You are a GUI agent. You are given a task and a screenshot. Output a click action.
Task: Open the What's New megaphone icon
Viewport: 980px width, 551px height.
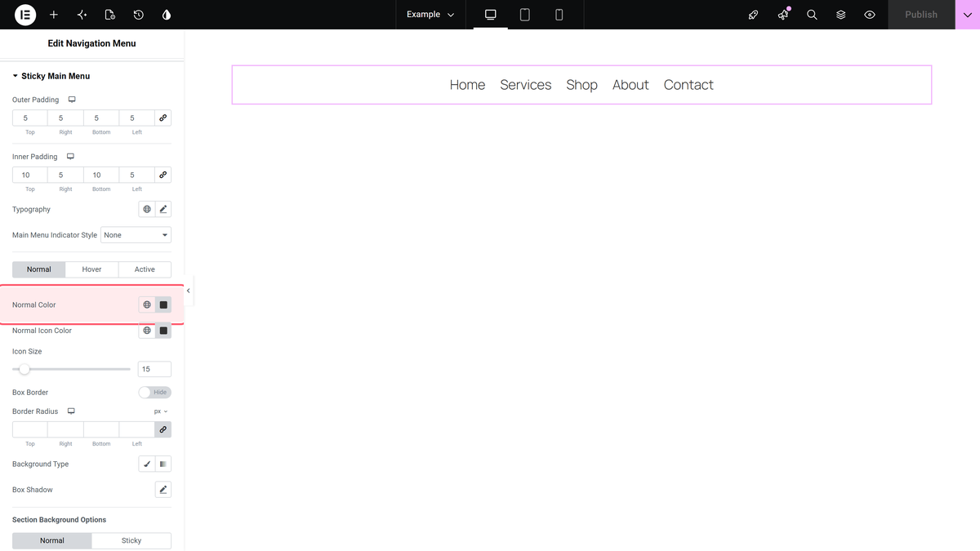click(783, 15)
